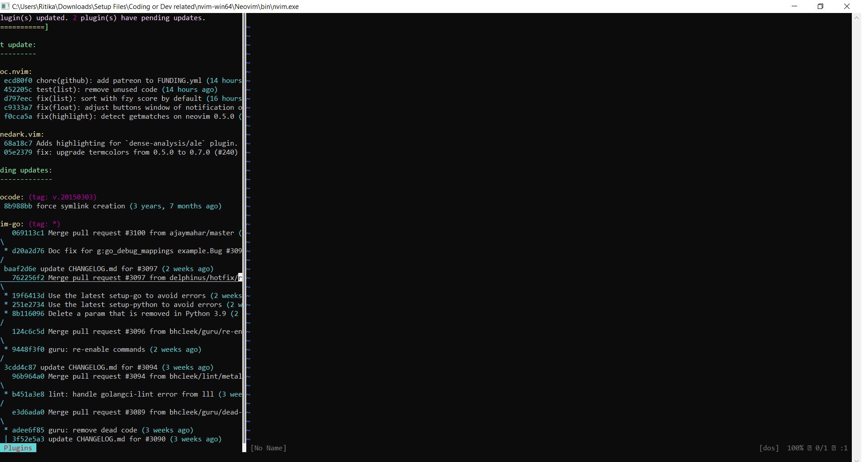Select the Plugins statusline label
This screenshot has width=868, height=462.
pyautogui.click(x=18, y=448)
